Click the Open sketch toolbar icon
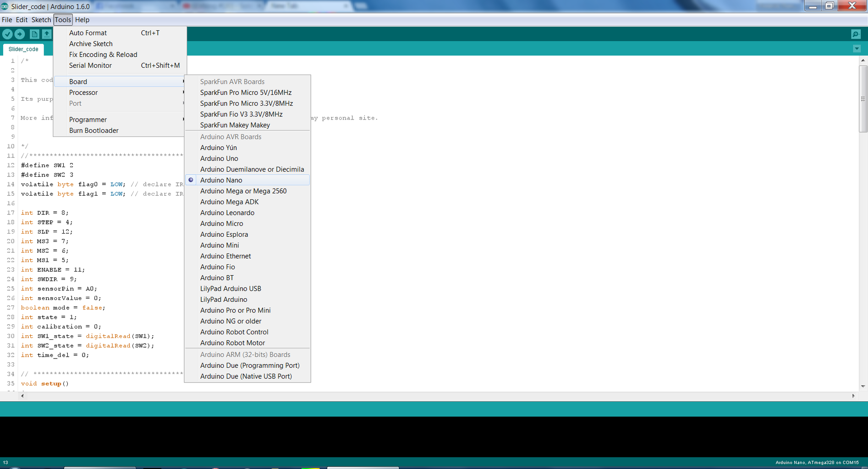The width and height of the screenshot is (868, 469). pos(47,34)
